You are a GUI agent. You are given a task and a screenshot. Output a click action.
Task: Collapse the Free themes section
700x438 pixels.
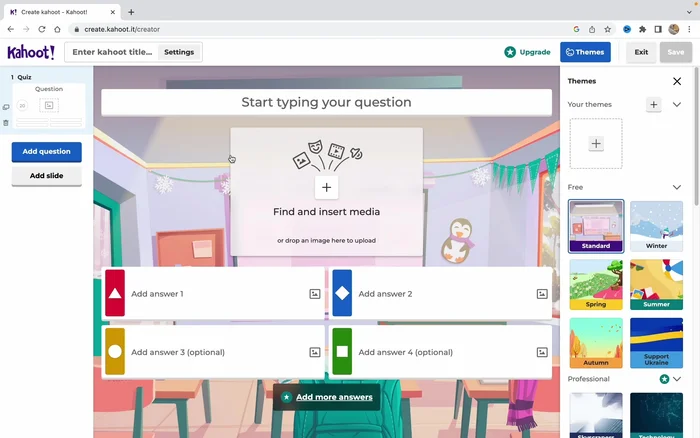click(x=677, y=187)
